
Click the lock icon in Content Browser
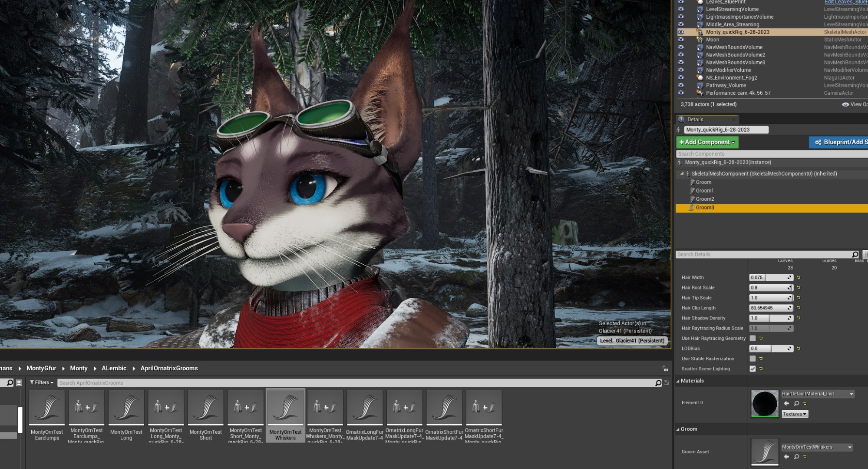(x=665, y=369)
